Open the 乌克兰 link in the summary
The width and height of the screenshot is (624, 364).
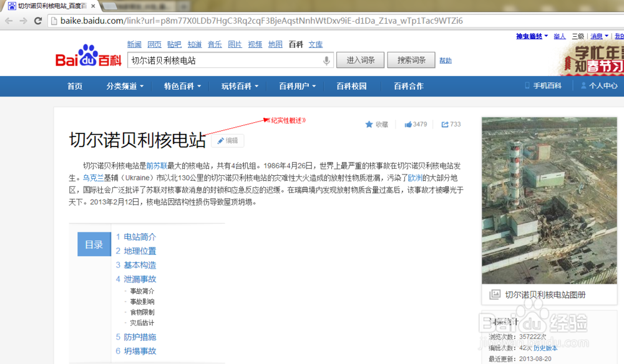93,178
